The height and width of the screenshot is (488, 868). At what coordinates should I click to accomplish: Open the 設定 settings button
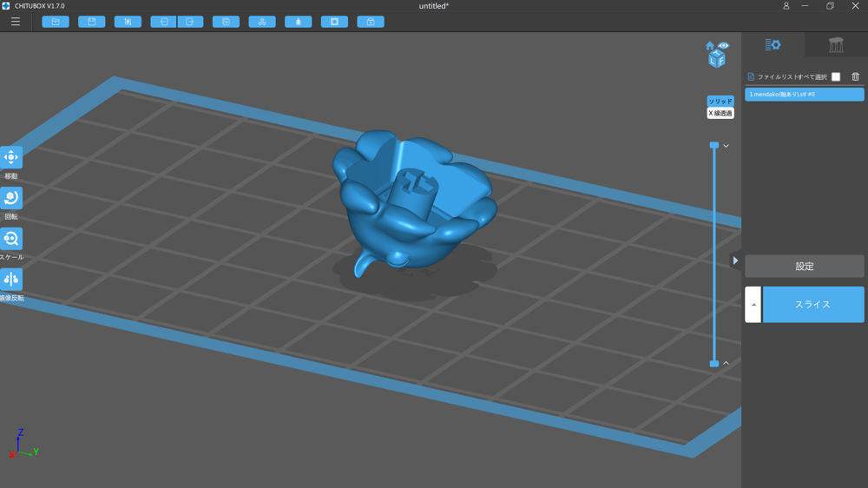point(805,267)
